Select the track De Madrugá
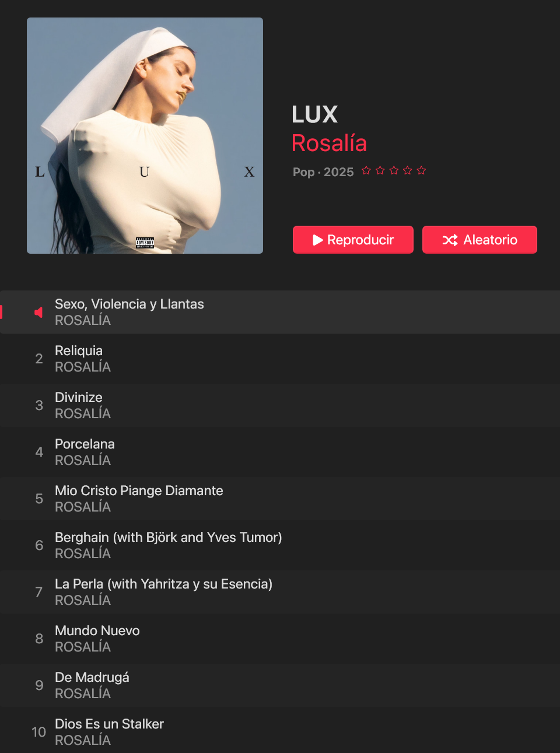560x753 pixels. click(x=280, y=685)
